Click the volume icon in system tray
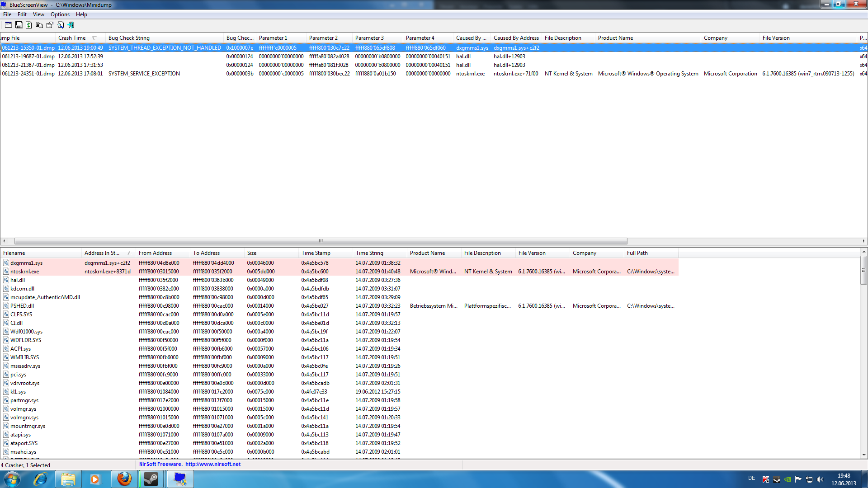868x488 pixels. 820,479
